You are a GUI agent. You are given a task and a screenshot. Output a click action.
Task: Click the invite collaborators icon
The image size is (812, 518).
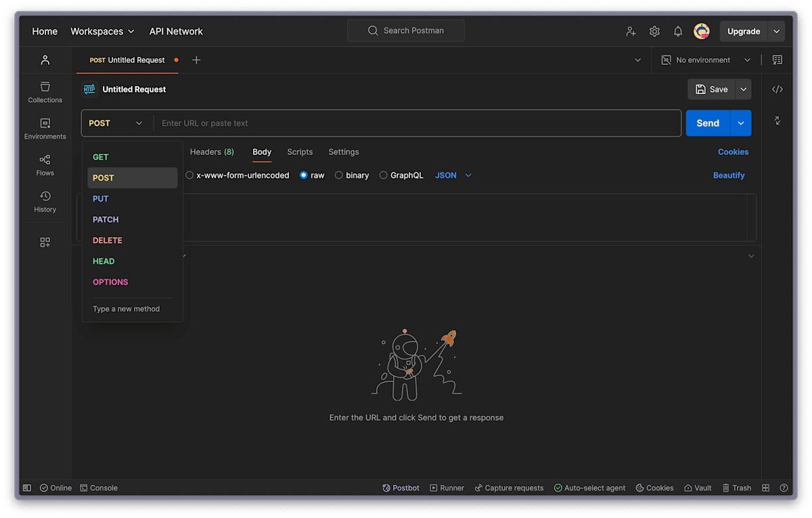631,31
